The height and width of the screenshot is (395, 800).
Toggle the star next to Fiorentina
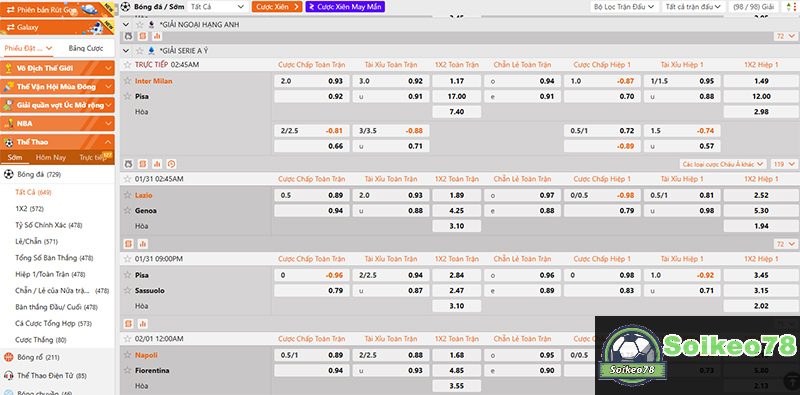pos(128,370)
